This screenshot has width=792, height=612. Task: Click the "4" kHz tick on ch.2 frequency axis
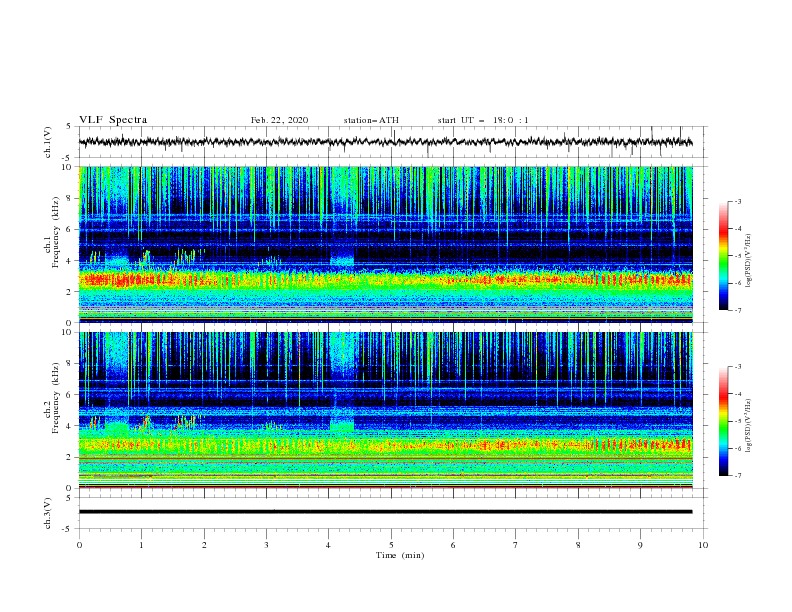pyautogui.click(x=69, y=426)
